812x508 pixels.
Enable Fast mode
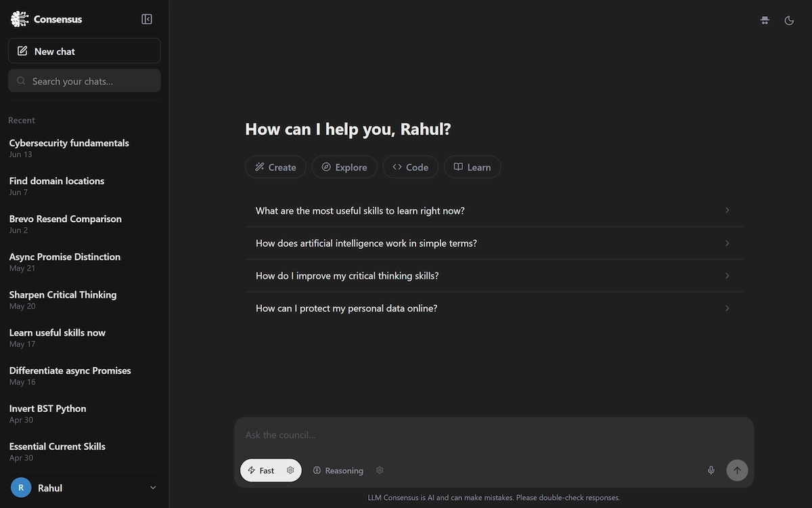(x=261, y=470)
